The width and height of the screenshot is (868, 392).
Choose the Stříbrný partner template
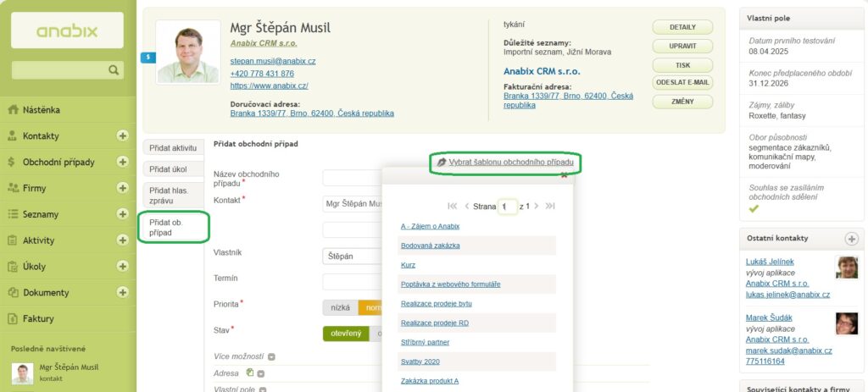pos(426,342)
